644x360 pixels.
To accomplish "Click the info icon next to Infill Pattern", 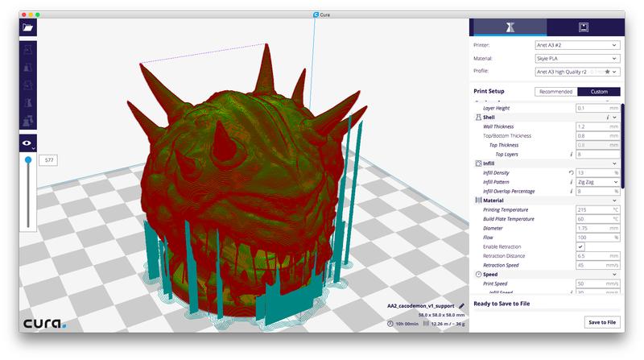I will pyautogui.click(x=571, y=182).
